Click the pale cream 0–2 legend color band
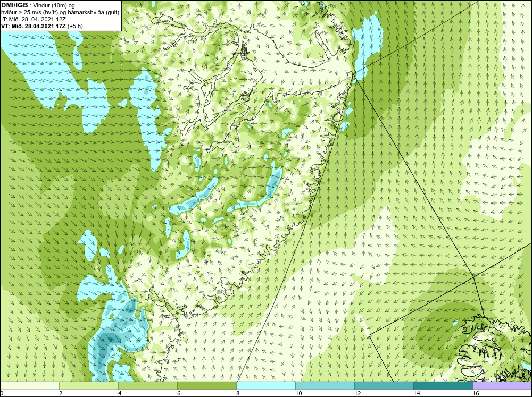 29,385
